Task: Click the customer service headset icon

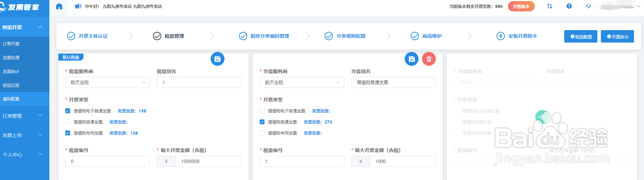Action: click(588, 6)
